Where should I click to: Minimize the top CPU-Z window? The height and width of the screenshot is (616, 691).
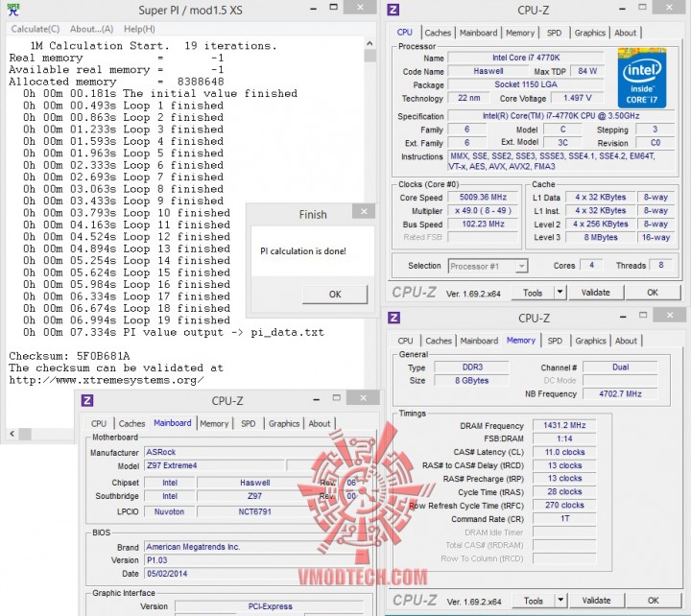click(622, 9)
